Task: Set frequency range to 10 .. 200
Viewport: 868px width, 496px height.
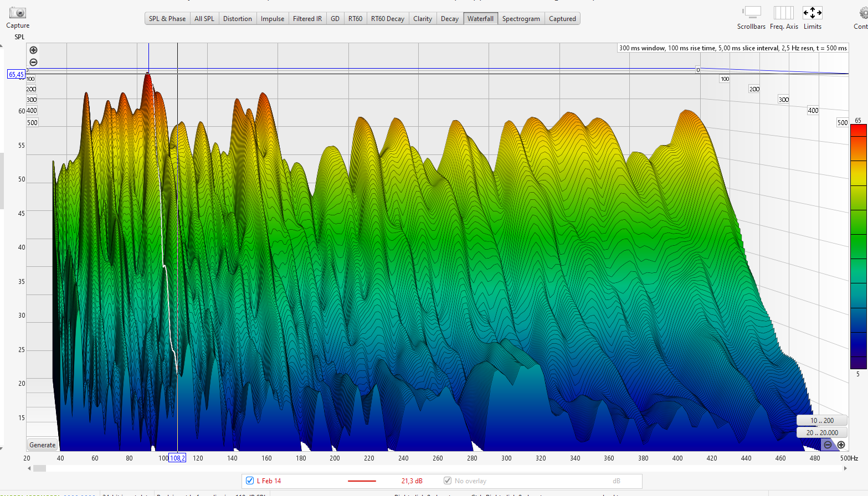Action: pos(821,421)
